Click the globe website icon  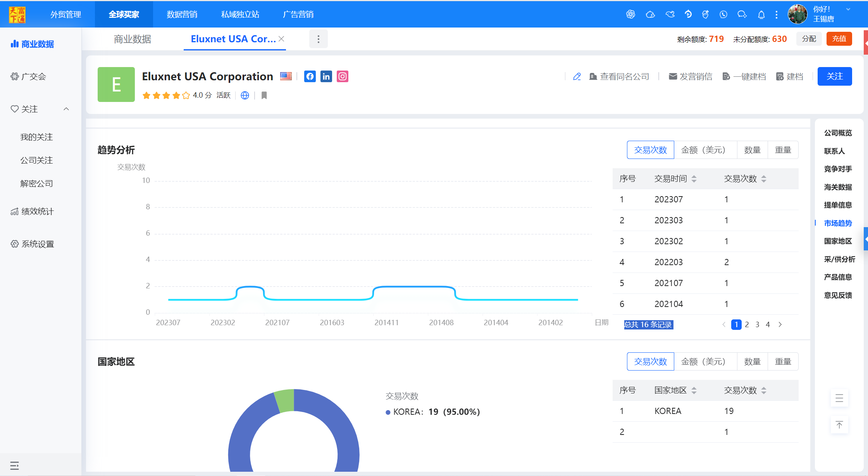point(245,95)
